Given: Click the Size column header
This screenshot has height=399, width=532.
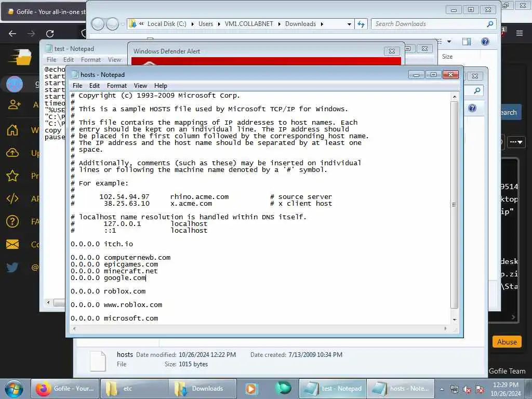Looking at the screenshot, I should click(447, 56).
